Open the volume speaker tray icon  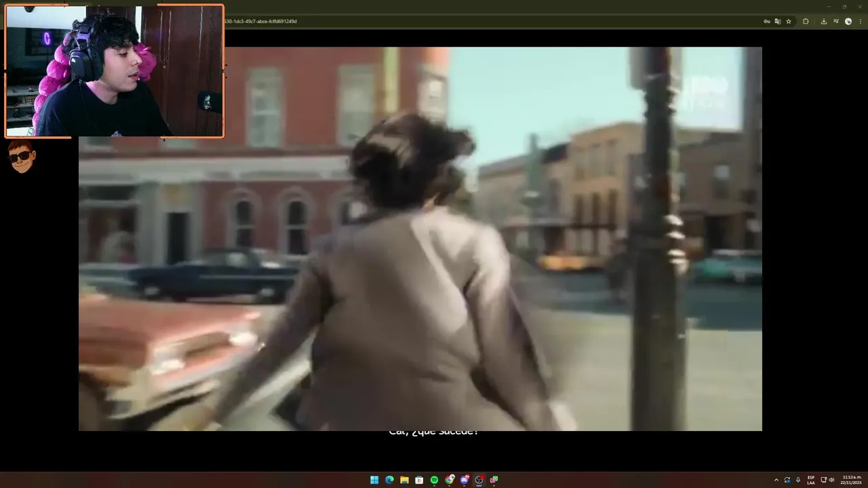[x=832, y=480]
